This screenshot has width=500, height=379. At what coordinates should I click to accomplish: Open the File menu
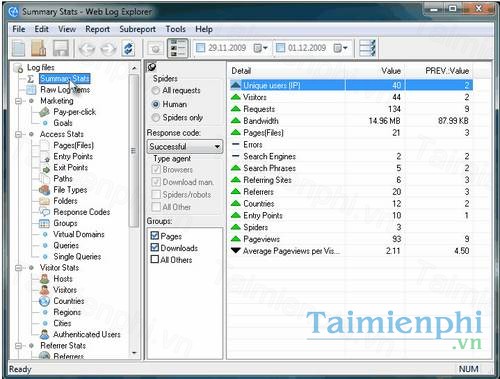coord(19,29)
